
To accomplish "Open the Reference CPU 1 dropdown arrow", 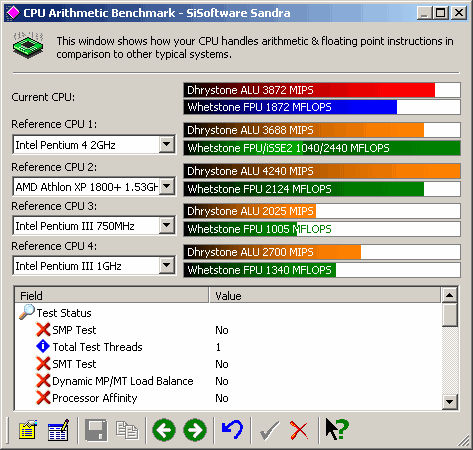I will pos(166,145).
